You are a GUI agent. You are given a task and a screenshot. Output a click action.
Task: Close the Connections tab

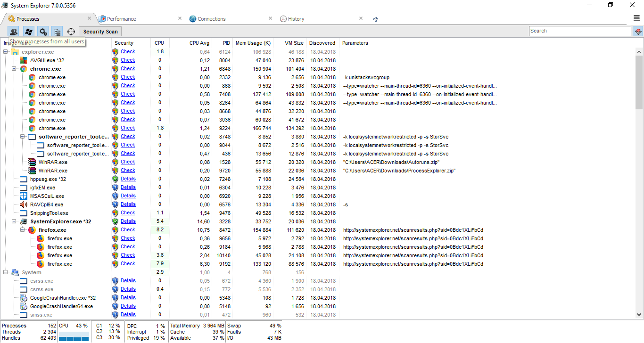pos(270,18)
